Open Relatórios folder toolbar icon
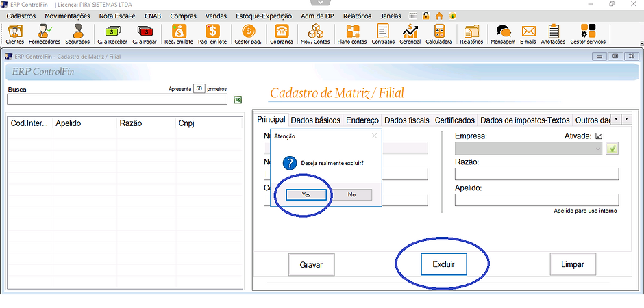 click(471, 34)
